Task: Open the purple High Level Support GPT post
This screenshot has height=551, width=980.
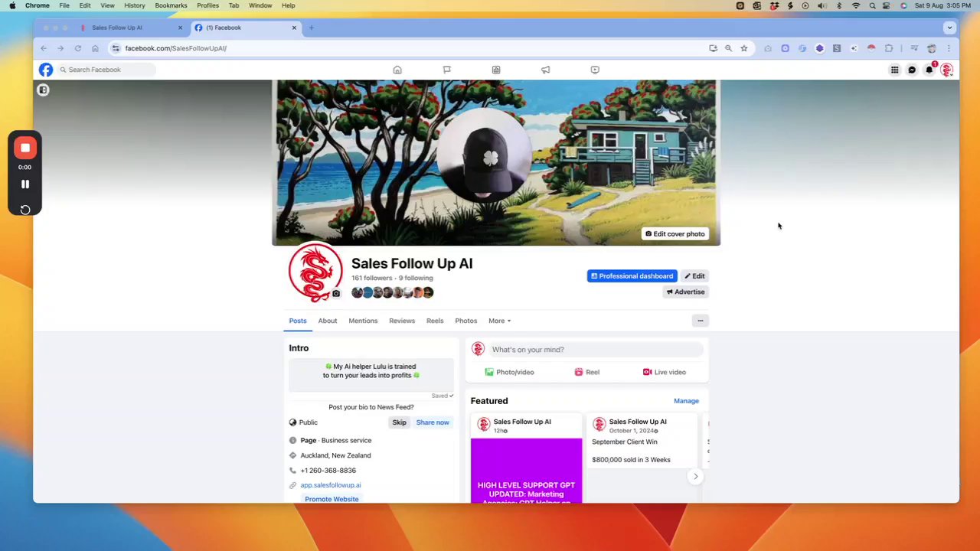Action: [526, 471]
